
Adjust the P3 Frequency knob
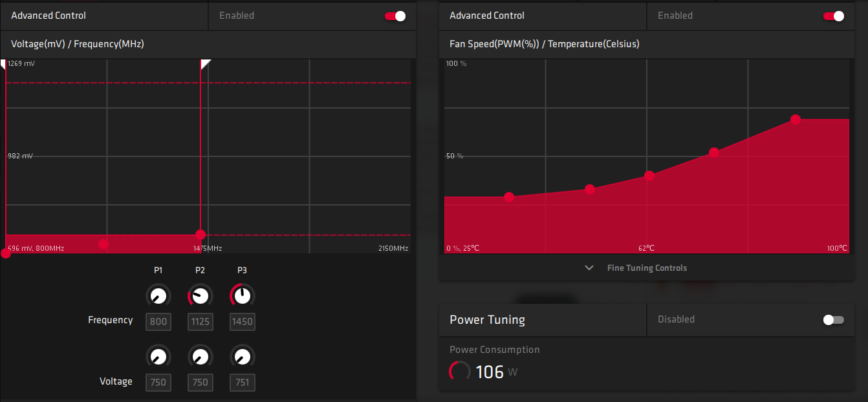tap(242, 295)
